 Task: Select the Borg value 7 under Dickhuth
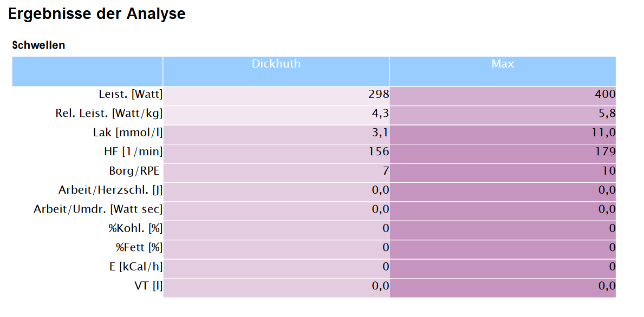pos(386,171)
